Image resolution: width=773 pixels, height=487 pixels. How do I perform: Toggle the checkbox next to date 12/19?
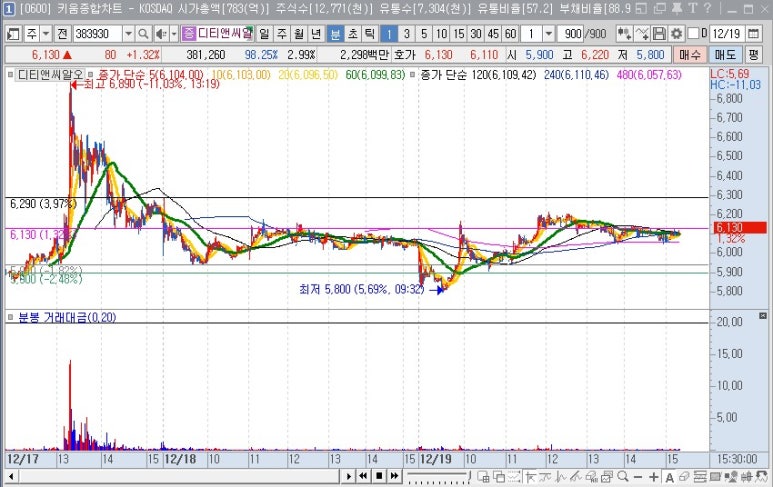[693, 34]
